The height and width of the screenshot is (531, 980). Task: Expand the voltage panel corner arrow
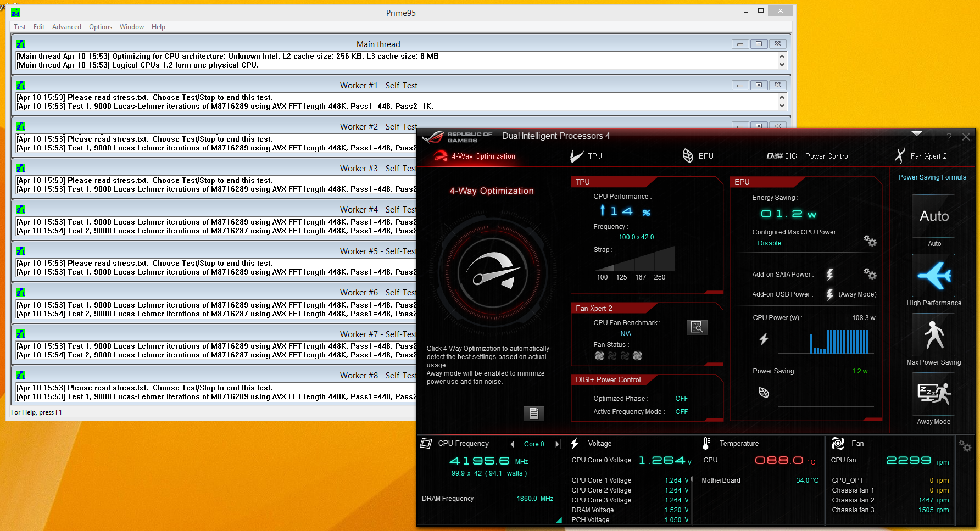[x=559, y=520]
